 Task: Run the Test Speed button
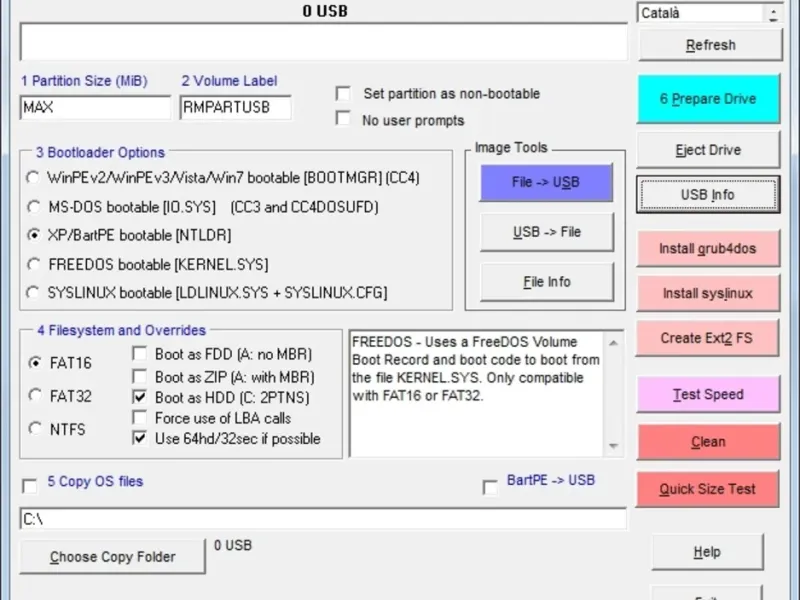coord(708,394)
